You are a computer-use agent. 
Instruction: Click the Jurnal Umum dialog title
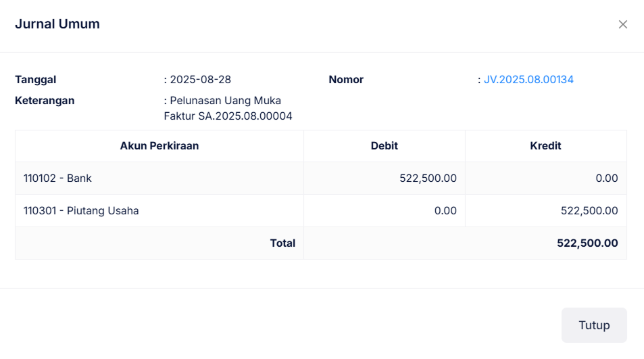coord(57,24)
